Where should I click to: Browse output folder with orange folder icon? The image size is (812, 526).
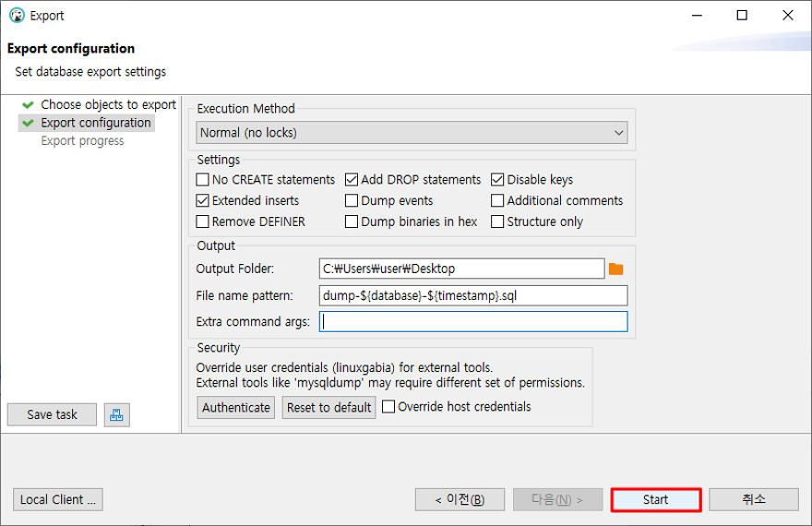pos(615,269)
